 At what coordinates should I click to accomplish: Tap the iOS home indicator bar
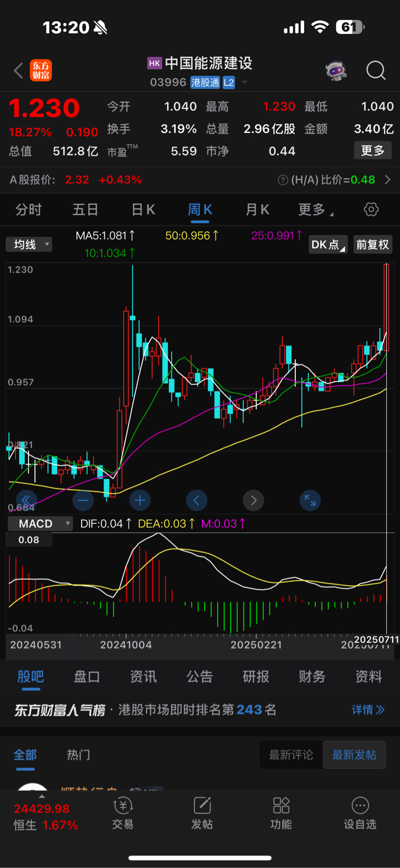[200, 858]
